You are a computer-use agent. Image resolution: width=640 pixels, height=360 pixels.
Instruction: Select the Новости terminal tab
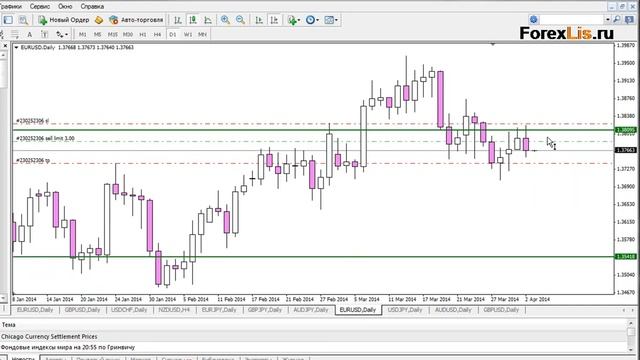coord(23,358)
